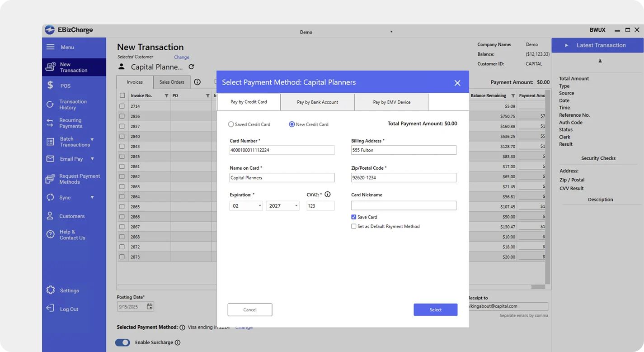Click the Enable Surcharge info icon

pos(178,342)
